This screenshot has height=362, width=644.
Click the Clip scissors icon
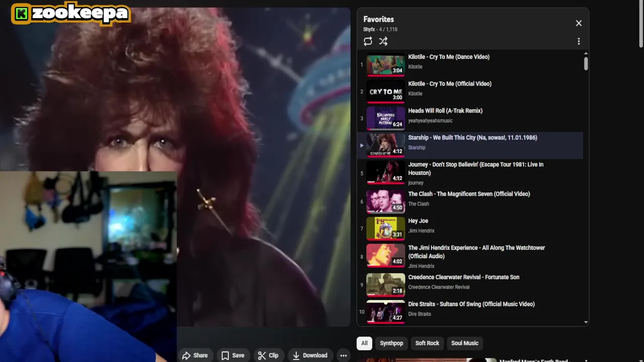(262, 355)
